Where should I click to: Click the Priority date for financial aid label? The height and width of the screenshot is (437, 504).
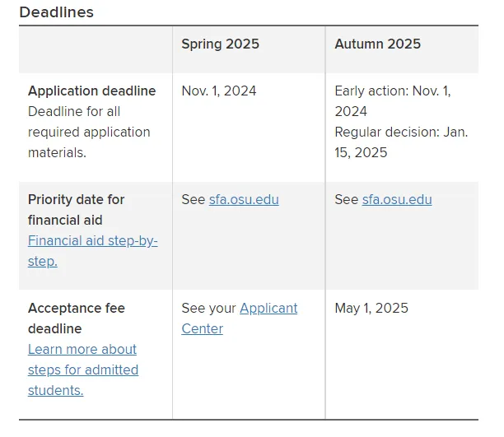tap(77, 210)
